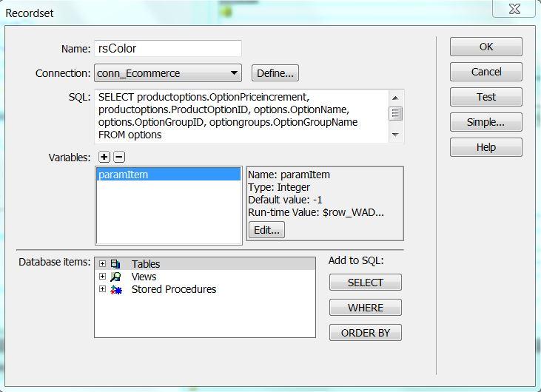
Task: Click the minus icon to remove variable
Action: (x=119, y=158)
